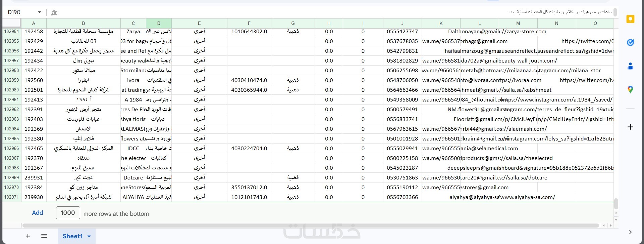Screen dimensions: 644x244
Task: Click the formula bar text
Action: point(560,12)
